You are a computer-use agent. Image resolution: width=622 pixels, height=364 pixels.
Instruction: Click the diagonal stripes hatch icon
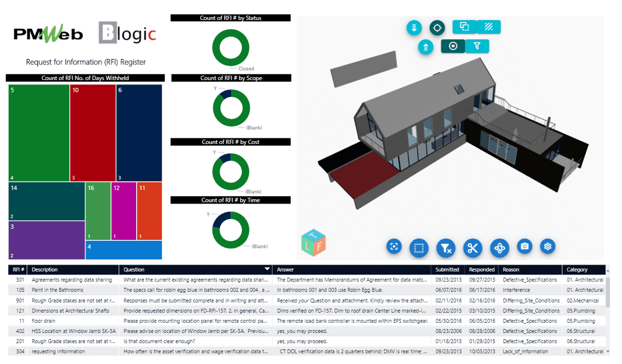[x=489, y=27]
